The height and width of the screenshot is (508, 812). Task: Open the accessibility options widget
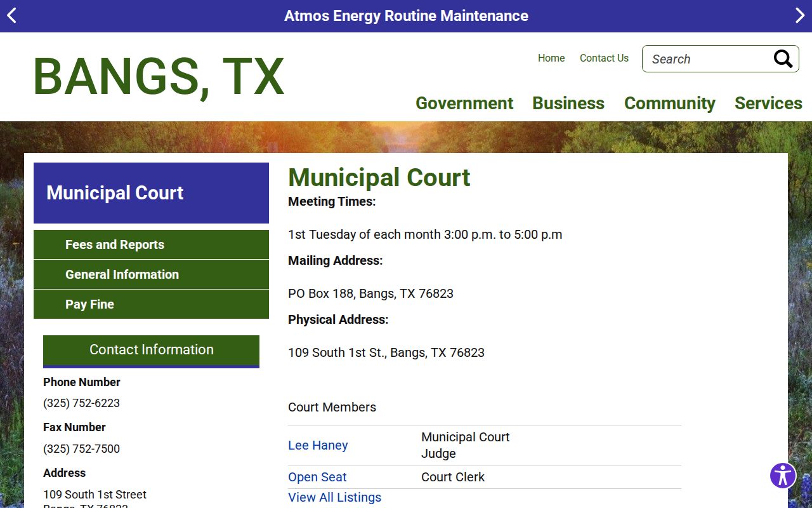pos(783,476)
